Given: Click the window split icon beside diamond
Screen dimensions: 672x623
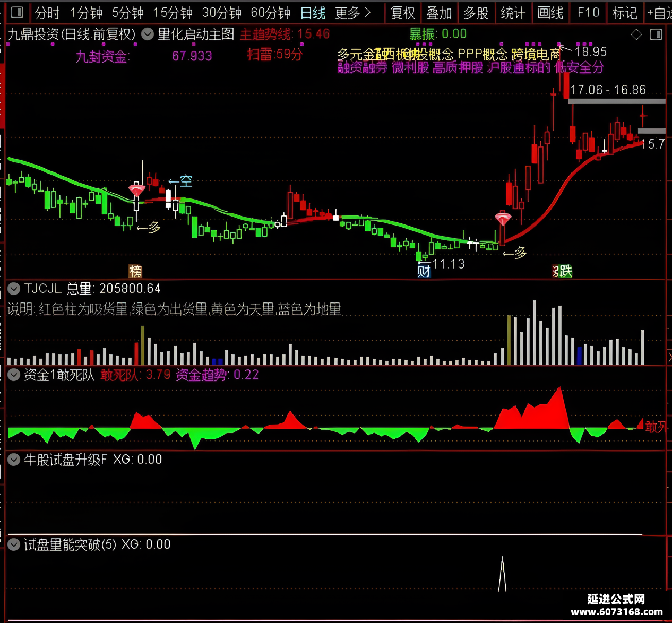Looking at the screenshot, I should pos(656,35).
